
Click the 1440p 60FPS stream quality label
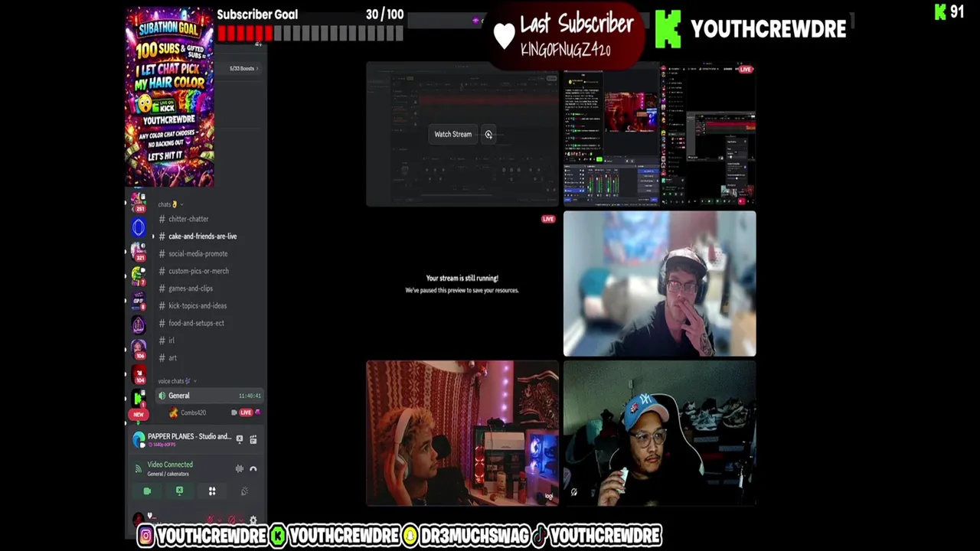pos(162,445)
